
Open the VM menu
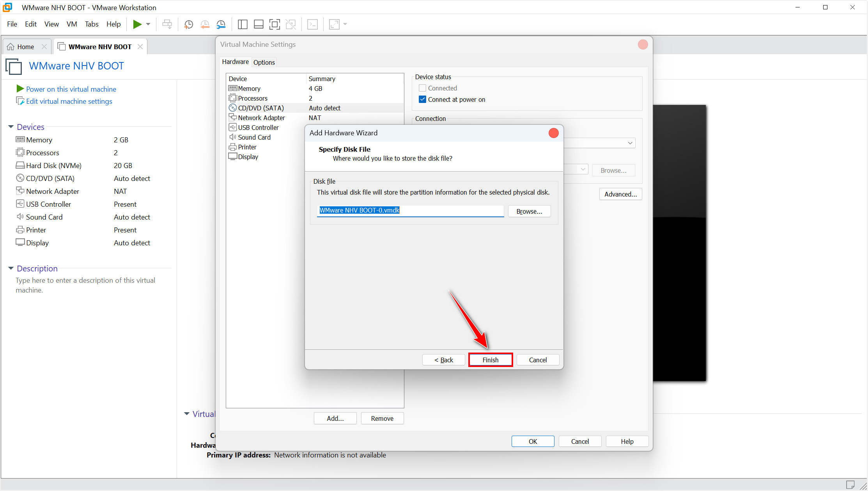tap(72, 24)
